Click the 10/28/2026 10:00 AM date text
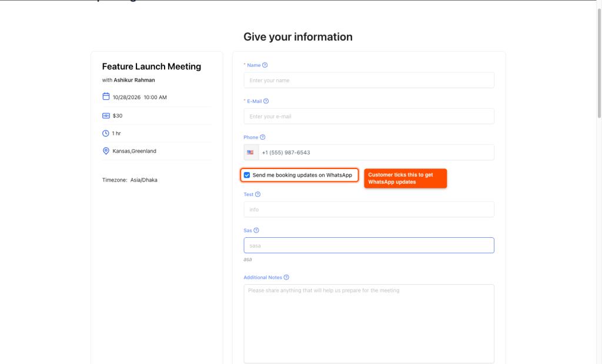The height and width of the screenshot is (364, 602). point(140,97)
